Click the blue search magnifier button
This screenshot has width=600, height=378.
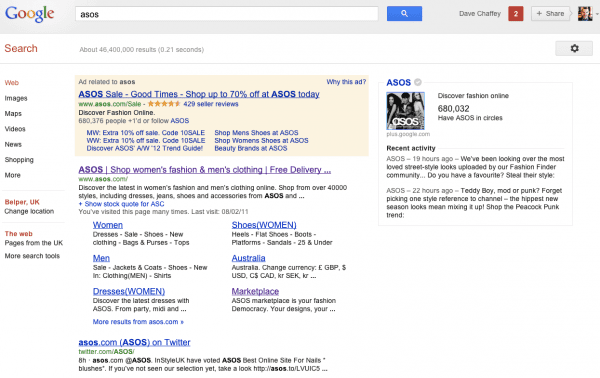pyautogui.click(x=404, y=14)
